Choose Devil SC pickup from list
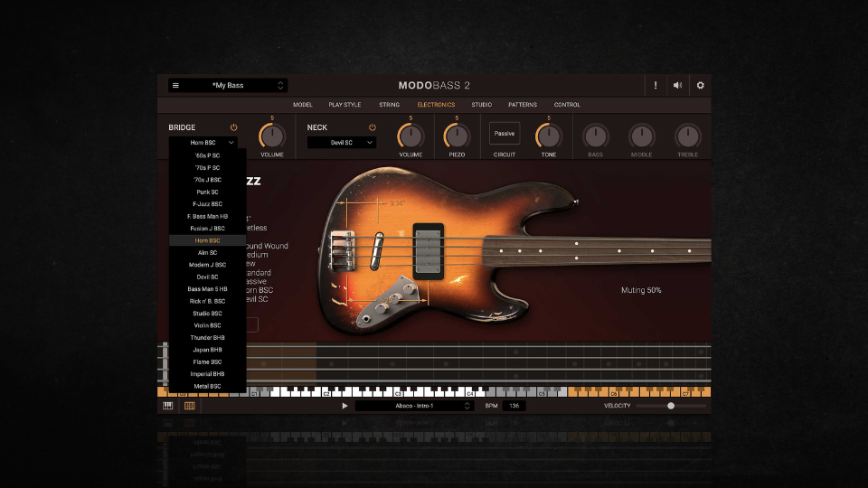868x488 pixels. (x=207, y=277)
